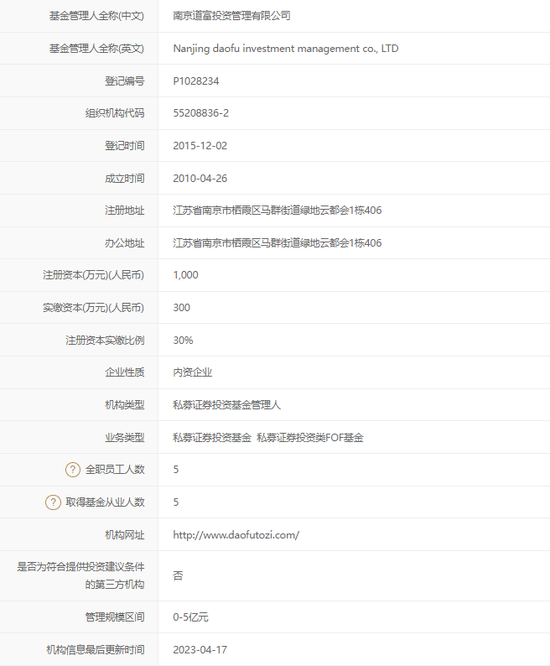Click the 基金管理人全称(英文) label
The image size is (550, 666).
click(96, 48)
